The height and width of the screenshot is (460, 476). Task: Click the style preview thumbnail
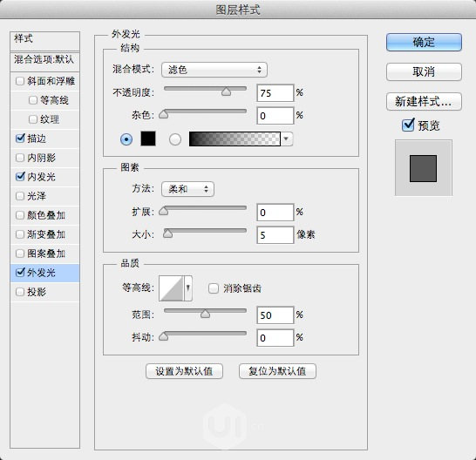point(423,168)
